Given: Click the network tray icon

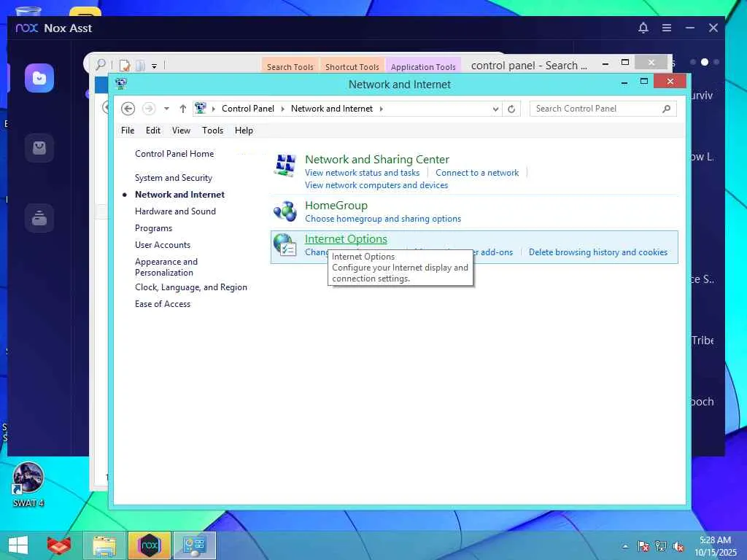Looking at the screenshot, I should click(661, 546).
